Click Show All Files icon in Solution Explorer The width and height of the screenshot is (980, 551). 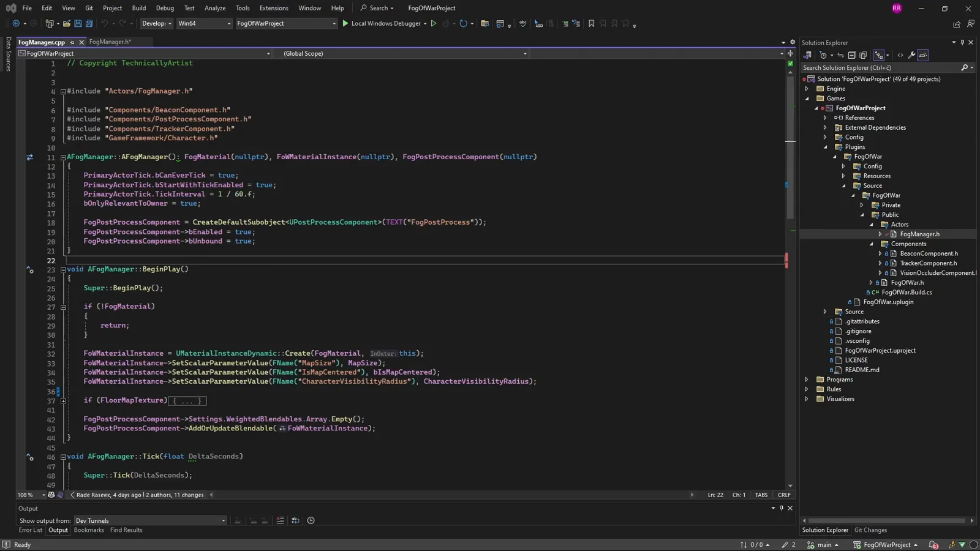click(863, 55)
